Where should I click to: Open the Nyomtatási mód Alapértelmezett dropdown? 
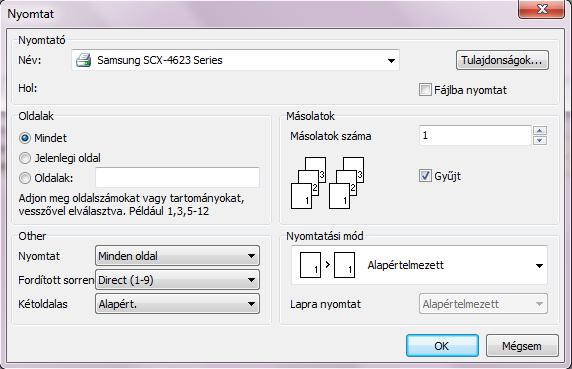419,265
